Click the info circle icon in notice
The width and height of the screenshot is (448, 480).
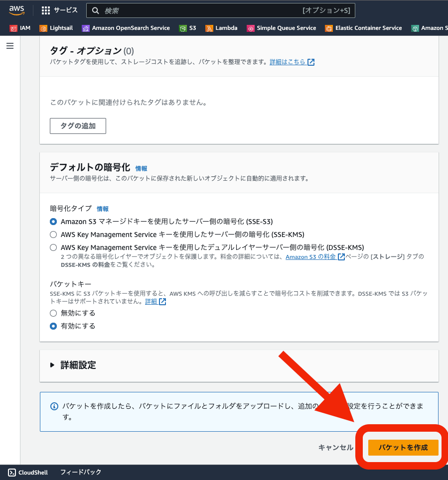pos(54,406)
